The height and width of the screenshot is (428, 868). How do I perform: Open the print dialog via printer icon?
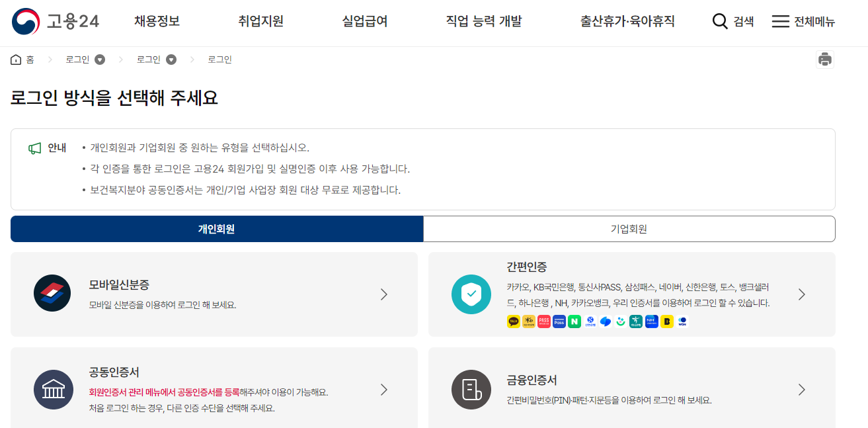(824, 59)
